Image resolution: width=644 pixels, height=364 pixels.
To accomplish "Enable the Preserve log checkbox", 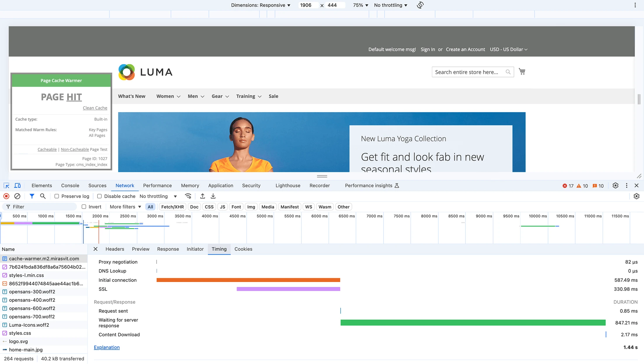I will point(57,196).
